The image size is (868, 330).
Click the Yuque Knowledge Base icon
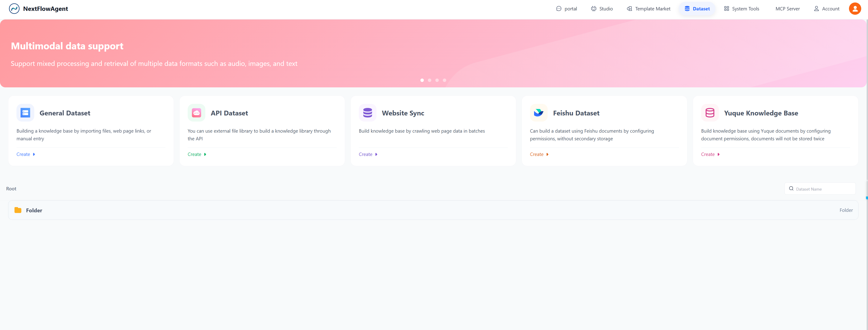(x=710, y=113)
